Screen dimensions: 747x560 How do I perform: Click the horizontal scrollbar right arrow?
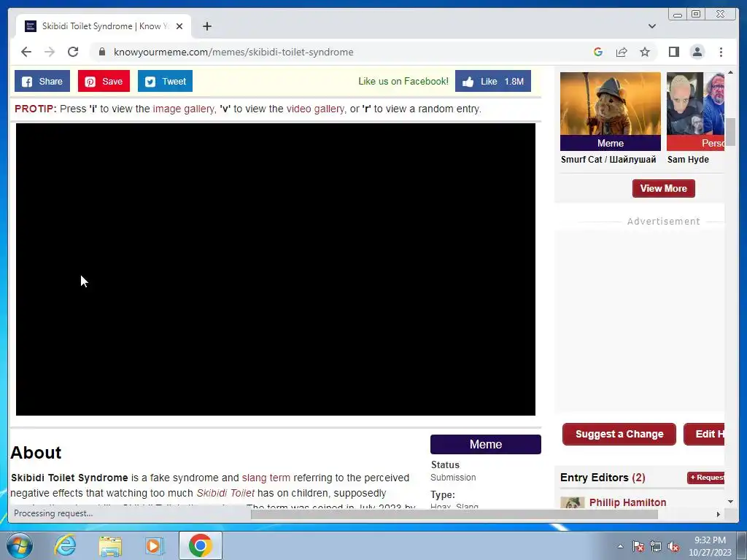[x=719, y=514]
